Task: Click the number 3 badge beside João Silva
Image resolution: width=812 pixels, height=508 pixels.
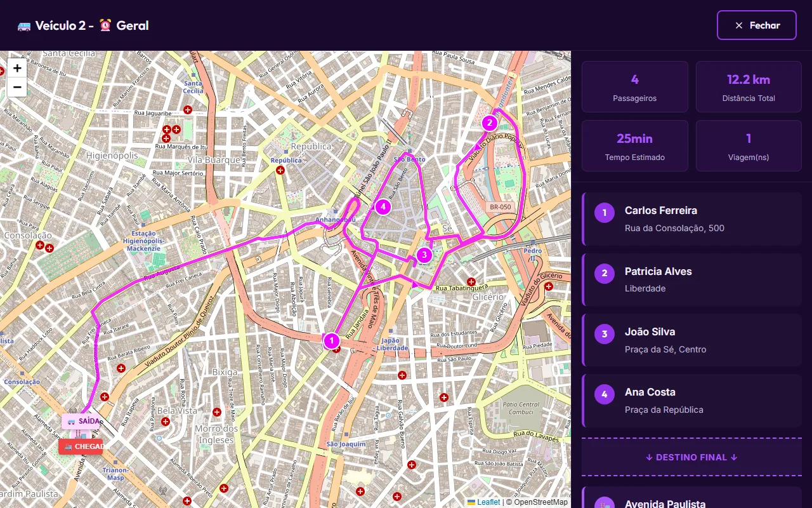Action: 605,333
